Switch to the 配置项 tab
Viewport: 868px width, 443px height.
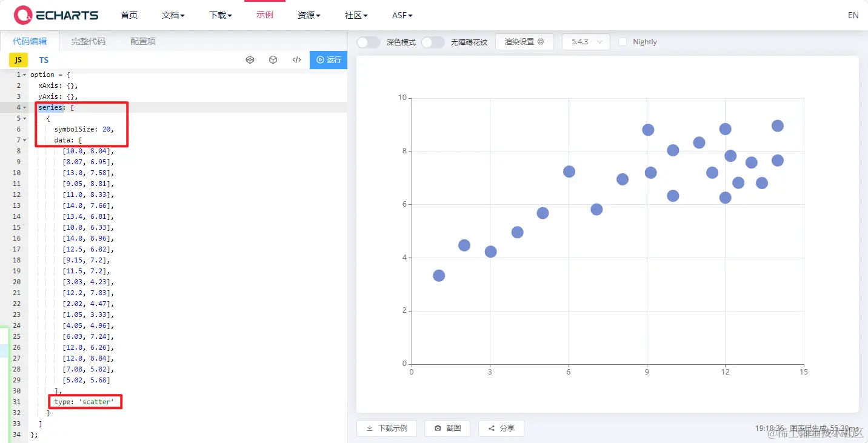point(143,41)
